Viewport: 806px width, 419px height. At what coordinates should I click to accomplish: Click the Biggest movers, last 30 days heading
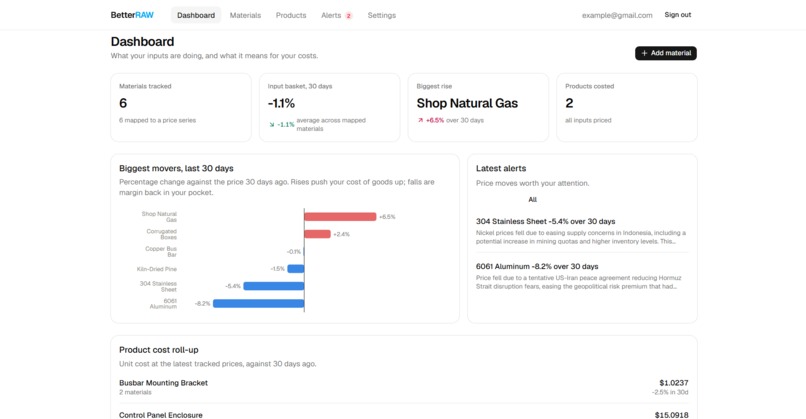[176, 168]
